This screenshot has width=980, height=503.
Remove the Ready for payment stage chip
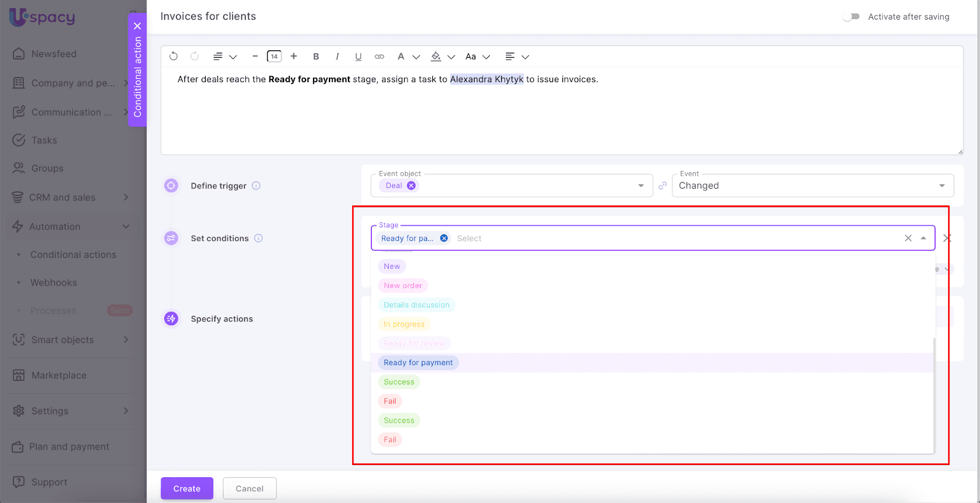click(444, 238)
